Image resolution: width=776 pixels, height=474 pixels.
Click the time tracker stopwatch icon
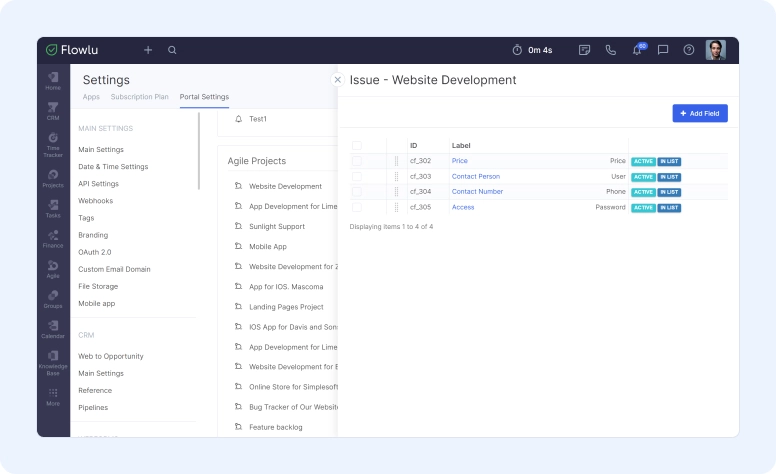[x=517, y=50]
